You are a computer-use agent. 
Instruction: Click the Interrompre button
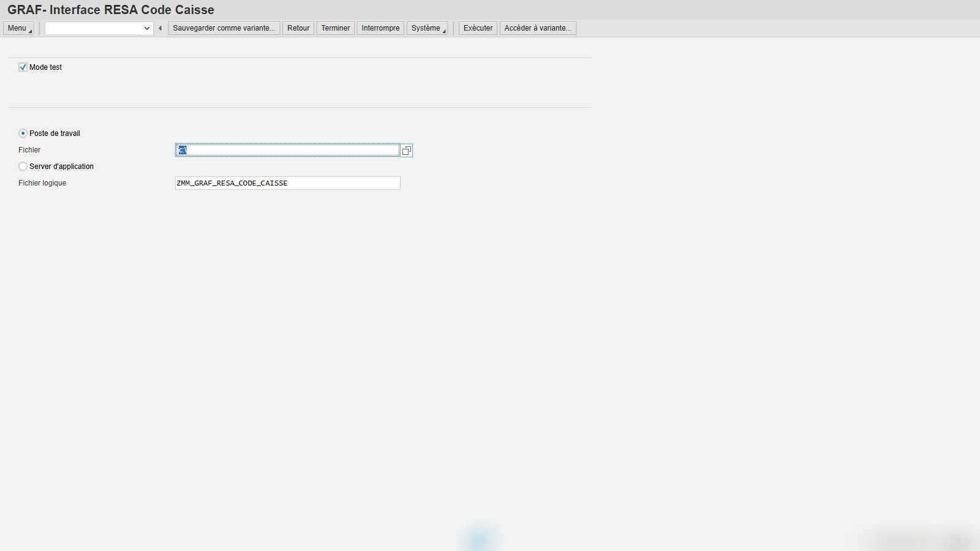tap(380, 28)
